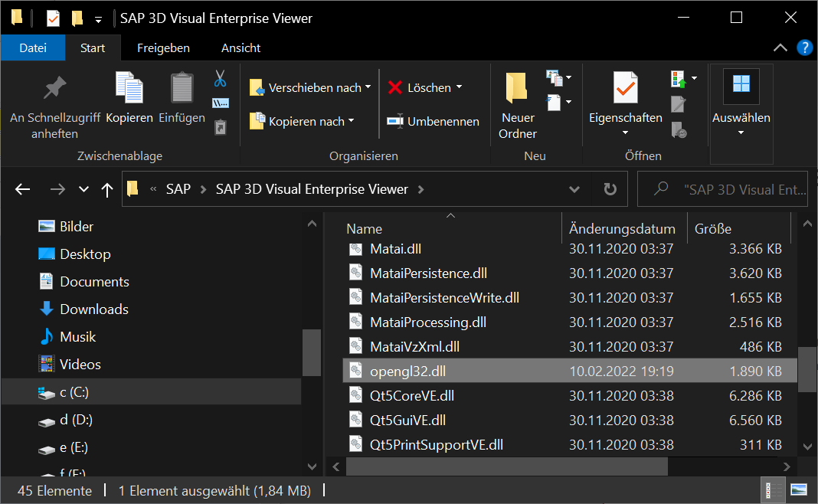Click the Kopieren icon in Zwischenablage
This screenshot has height=504, width=818.
[x=129, y=87]
